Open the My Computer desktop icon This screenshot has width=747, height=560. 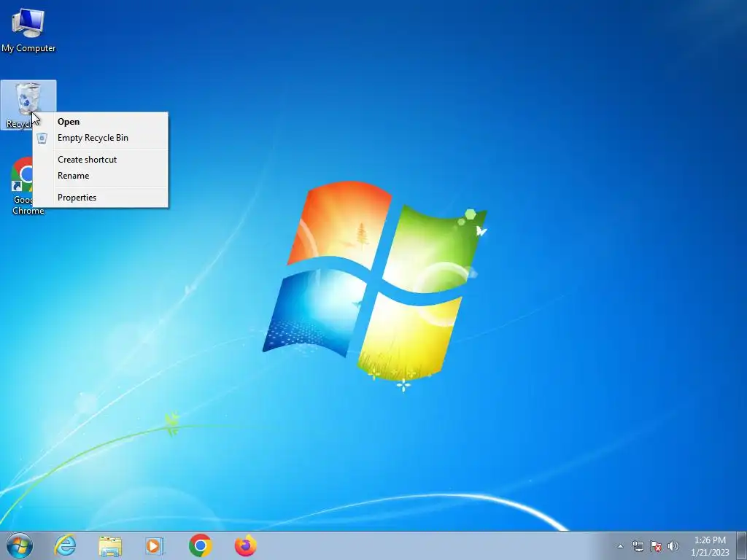point(28,29)
